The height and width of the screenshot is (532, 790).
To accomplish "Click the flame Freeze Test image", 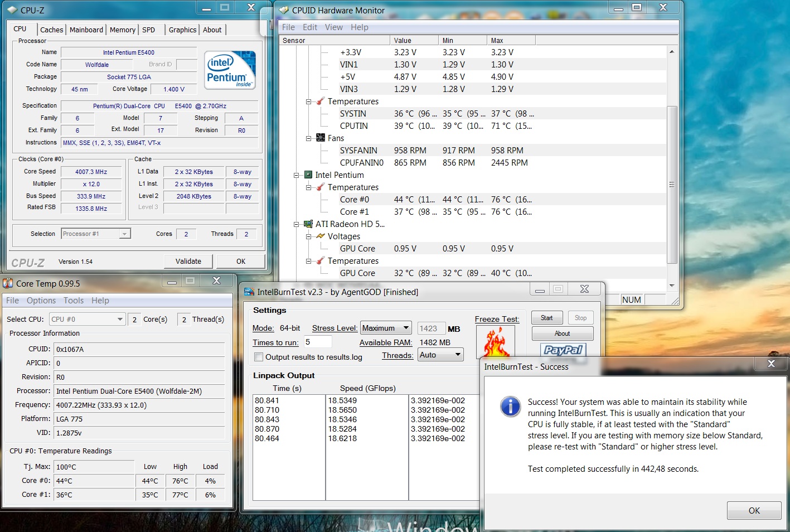I will pos(496,342).
